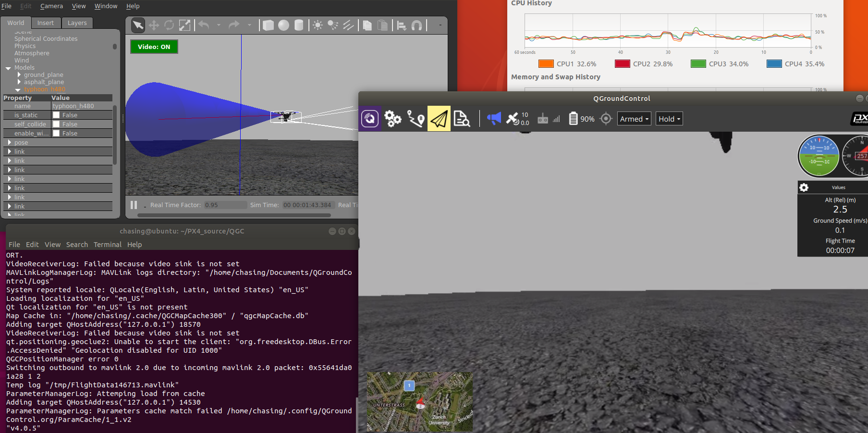Undo last action in Gazebo toolbar
The width and height of the screenshot is (868, 433).
[x=204, y=25]
